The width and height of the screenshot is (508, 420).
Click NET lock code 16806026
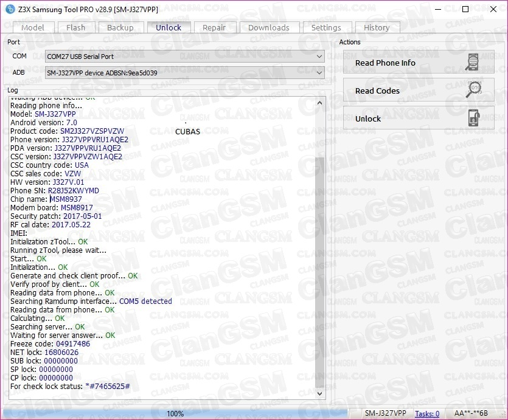pos(61,353)
